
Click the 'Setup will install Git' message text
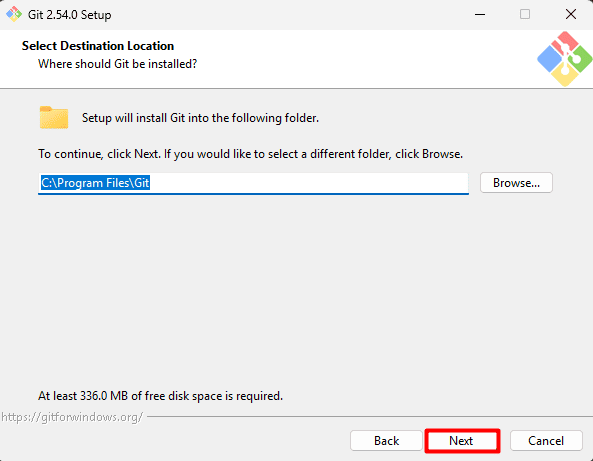click(200, 118)
